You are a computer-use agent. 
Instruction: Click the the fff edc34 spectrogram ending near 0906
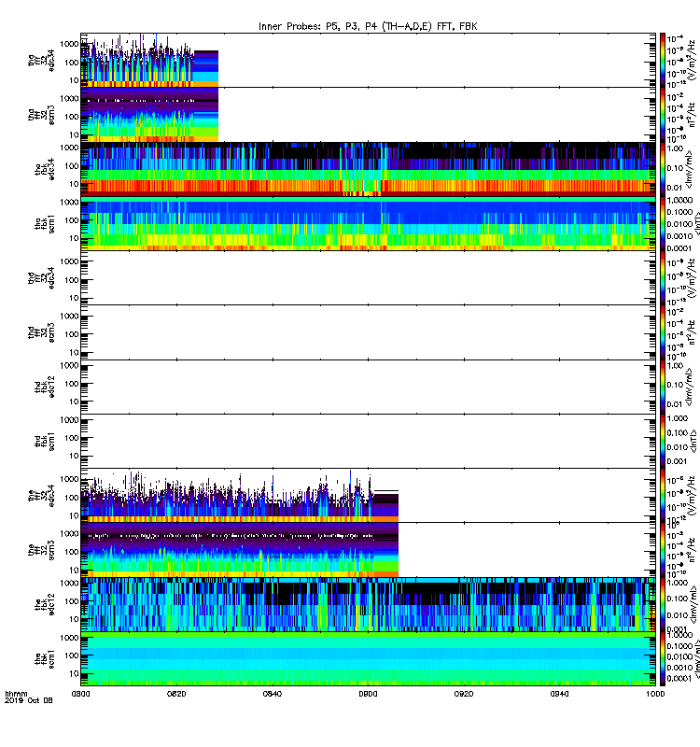[x=240, y=496]
